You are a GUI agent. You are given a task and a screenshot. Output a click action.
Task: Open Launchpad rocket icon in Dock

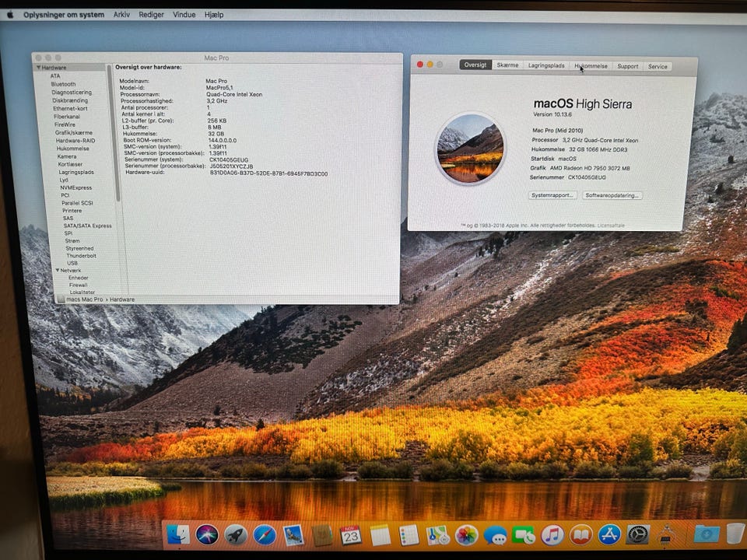pos(236,535)
